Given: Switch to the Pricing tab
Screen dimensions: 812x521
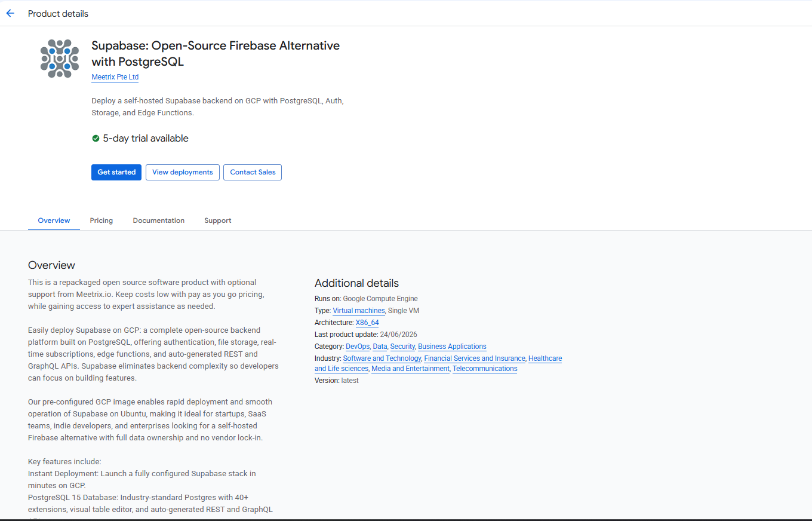Looking at the screenshot, I should coord(101,220).
